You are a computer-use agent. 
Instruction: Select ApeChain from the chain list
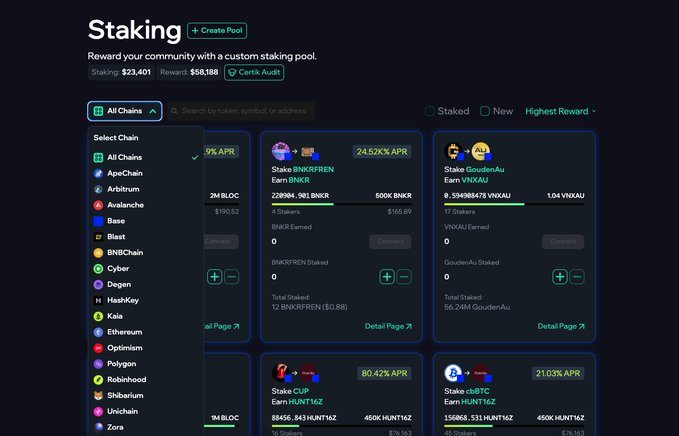146,173
